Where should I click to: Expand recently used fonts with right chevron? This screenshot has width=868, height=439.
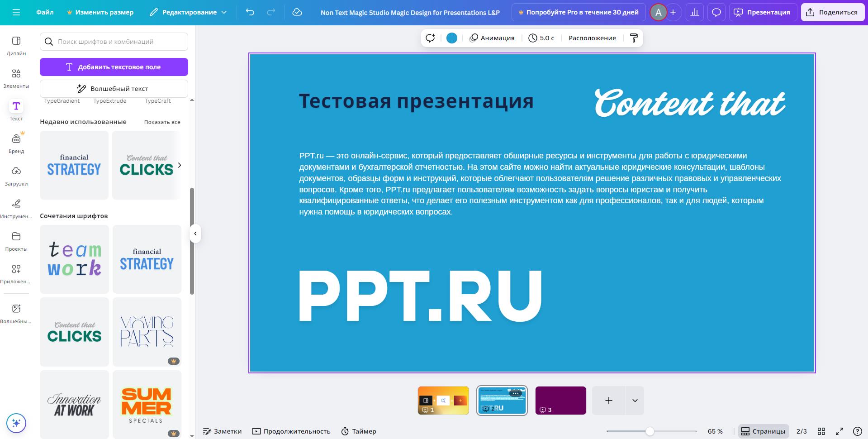[x=180, y=165]
